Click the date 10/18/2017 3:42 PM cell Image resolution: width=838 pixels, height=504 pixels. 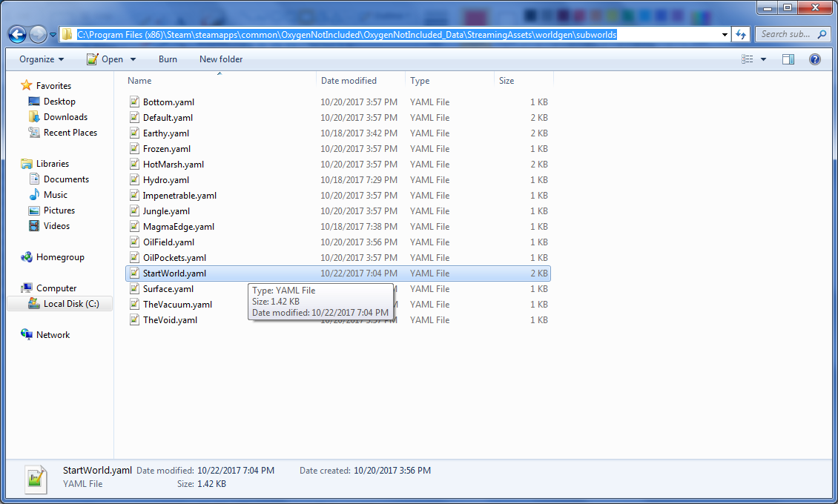click(x=359, y=133)
